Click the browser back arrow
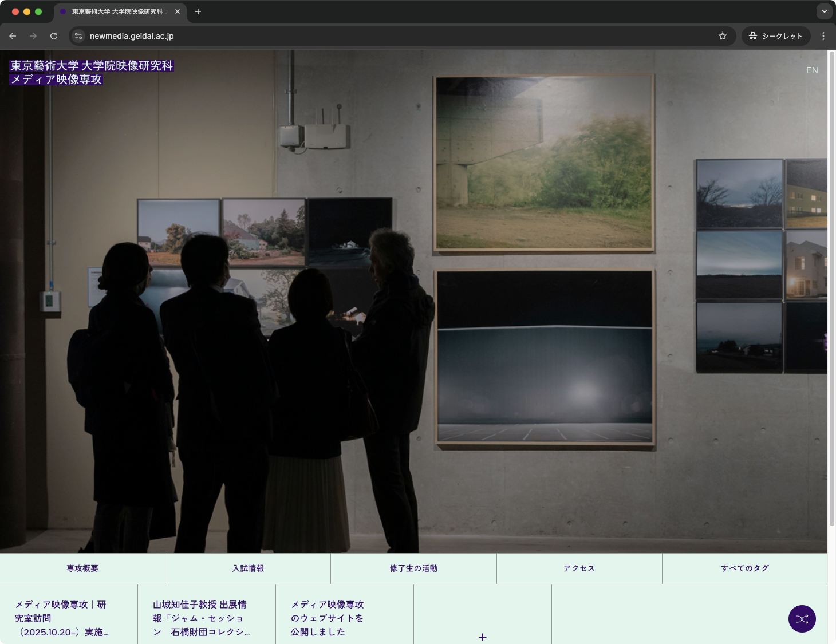 13,36
